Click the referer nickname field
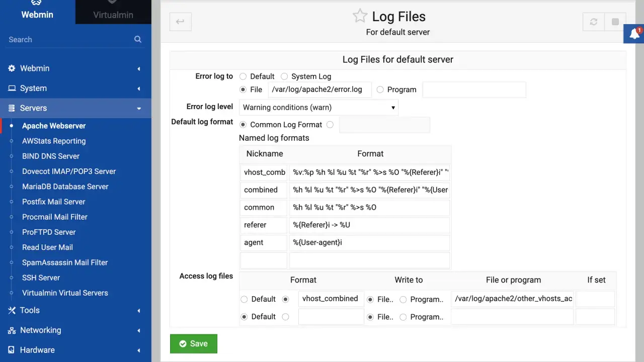 tap(263, 225)
